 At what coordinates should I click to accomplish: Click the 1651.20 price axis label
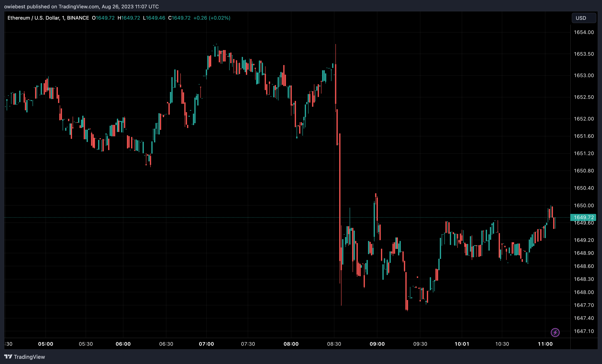[584, 153]
